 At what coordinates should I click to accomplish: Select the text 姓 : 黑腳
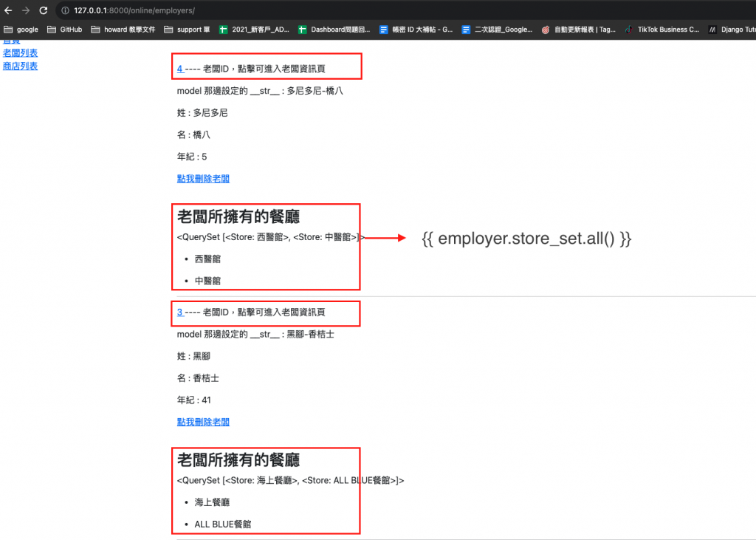[193, 356]
